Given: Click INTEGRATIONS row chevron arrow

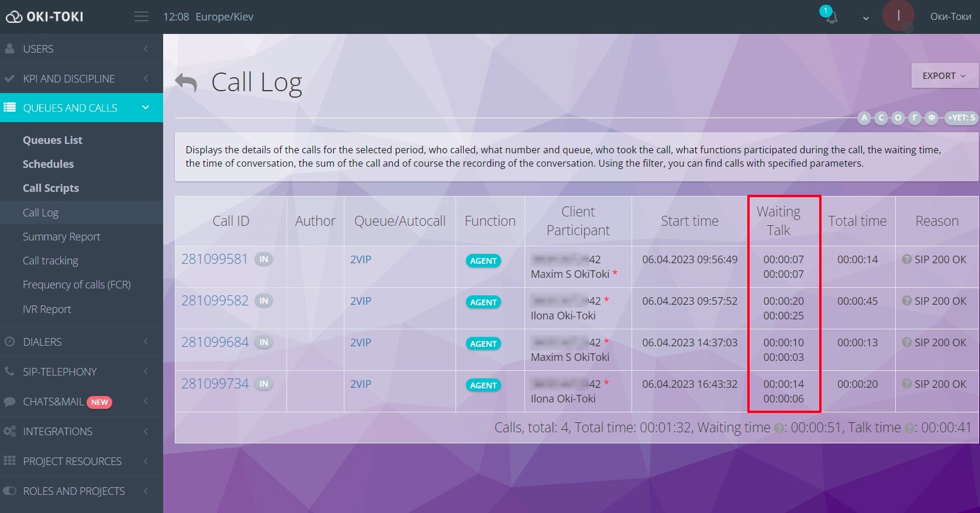Looking at the screenshot, I should click(x=146, y=431).
